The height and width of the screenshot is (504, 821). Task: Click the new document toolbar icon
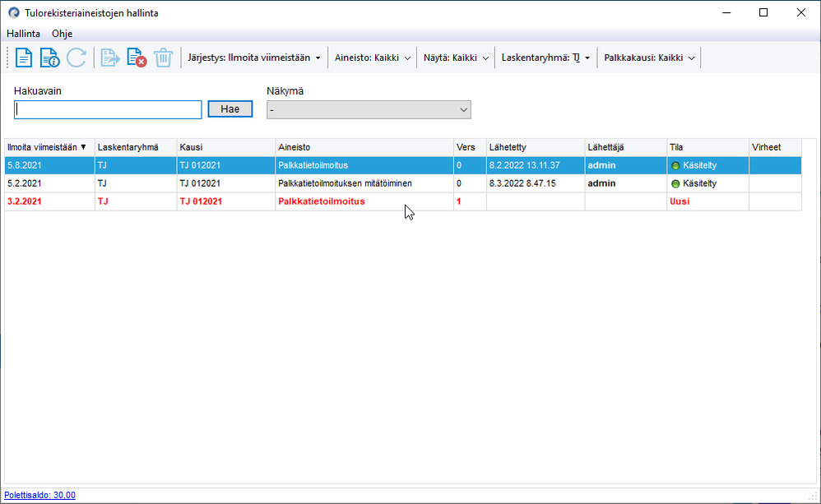pyautogui.click(x=24, y=58)
